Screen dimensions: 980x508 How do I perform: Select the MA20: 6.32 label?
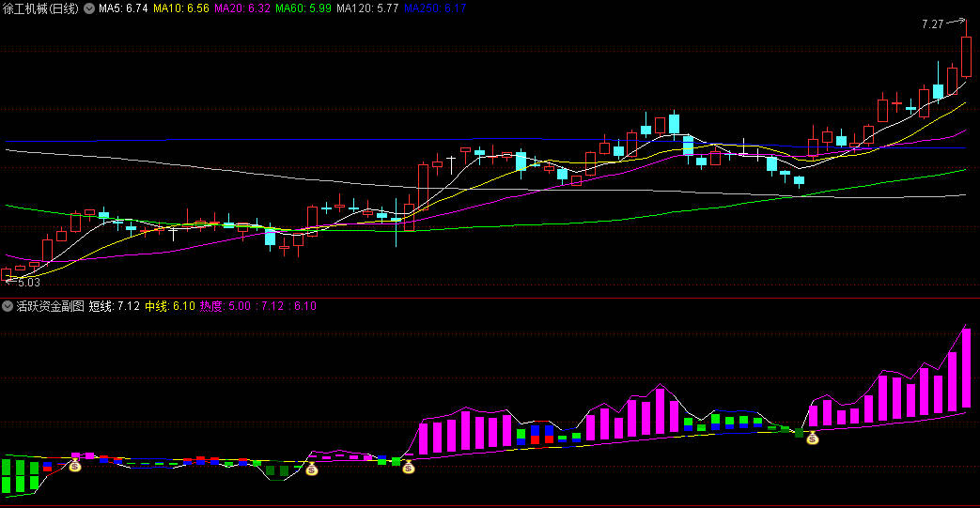coord(242,8)
